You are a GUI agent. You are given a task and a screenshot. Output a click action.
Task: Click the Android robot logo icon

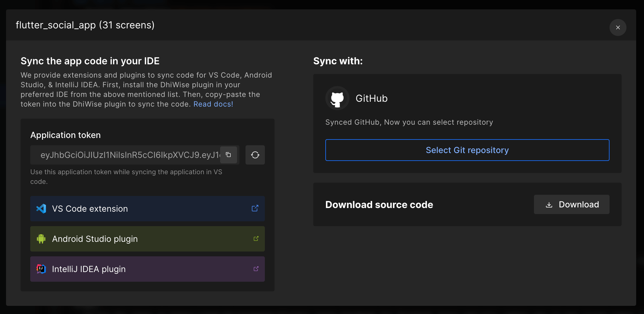(41, 239)
